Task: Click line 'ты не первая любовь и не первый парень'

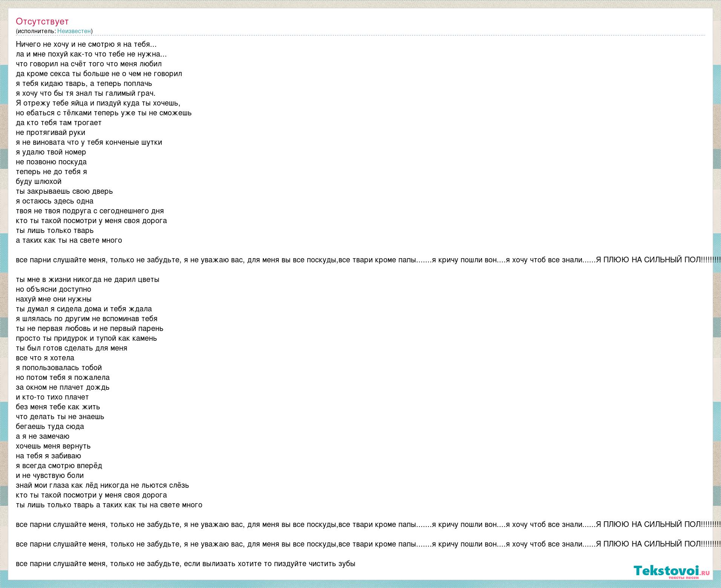Action: (90, 328)
